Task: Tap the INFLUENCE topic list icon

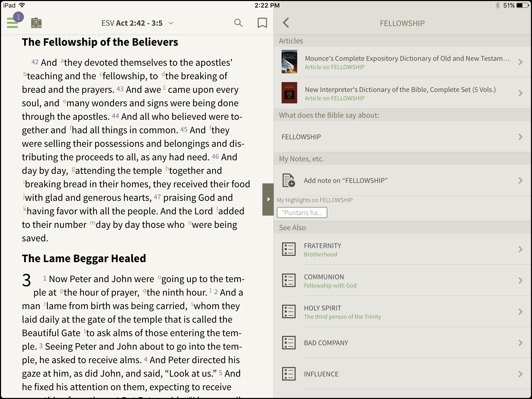Action: 289,374
